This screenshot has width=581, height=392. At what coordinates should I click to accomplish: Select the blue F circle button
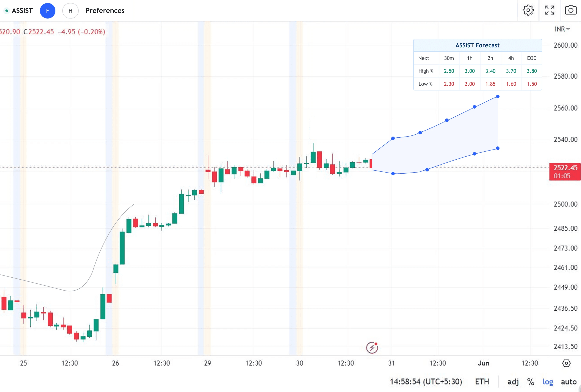(47, 11)
